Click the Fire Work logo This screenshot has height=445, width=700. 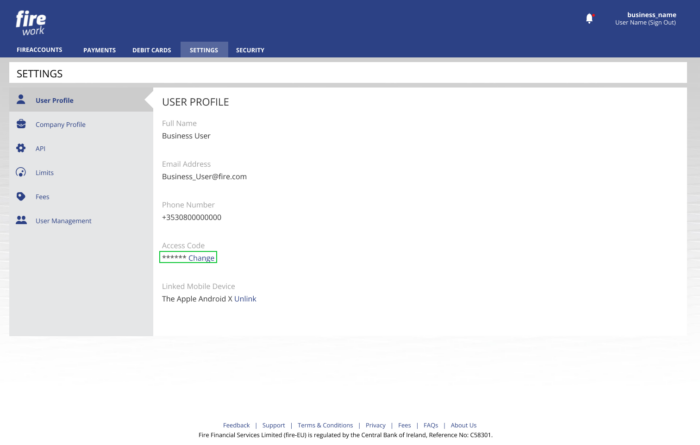(x=31, y=22)
